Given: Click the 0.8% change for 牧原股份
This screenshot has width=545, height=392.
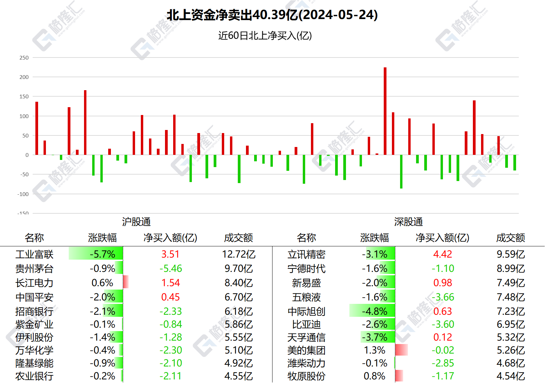Looking at the screenshot, I should pos(375,376).
